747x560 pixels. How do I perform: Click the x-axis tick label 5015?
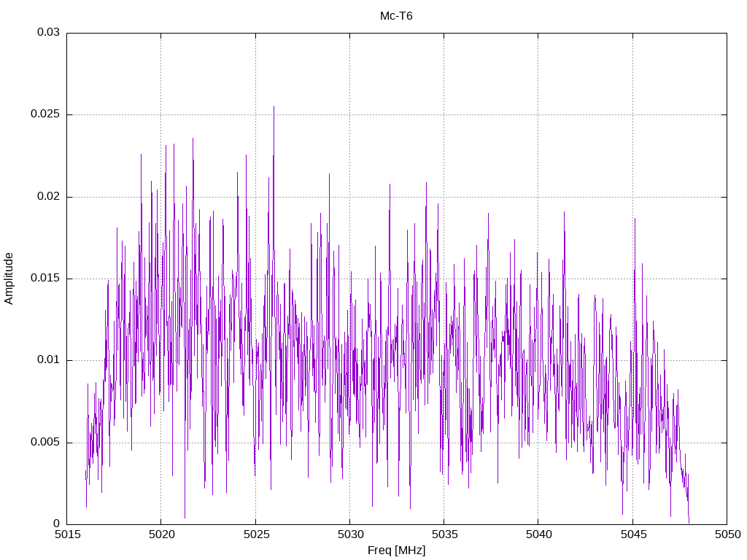click(68, 534)
